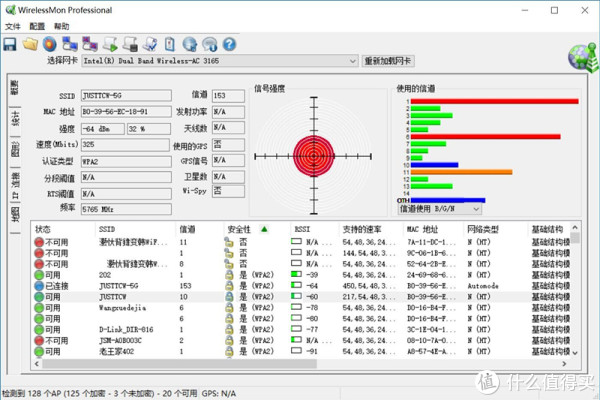Image resolution: width=600 pixels, height=400 pixels.
Task: Click the globe toolbar icon
Action: click(x=190, y=44)
